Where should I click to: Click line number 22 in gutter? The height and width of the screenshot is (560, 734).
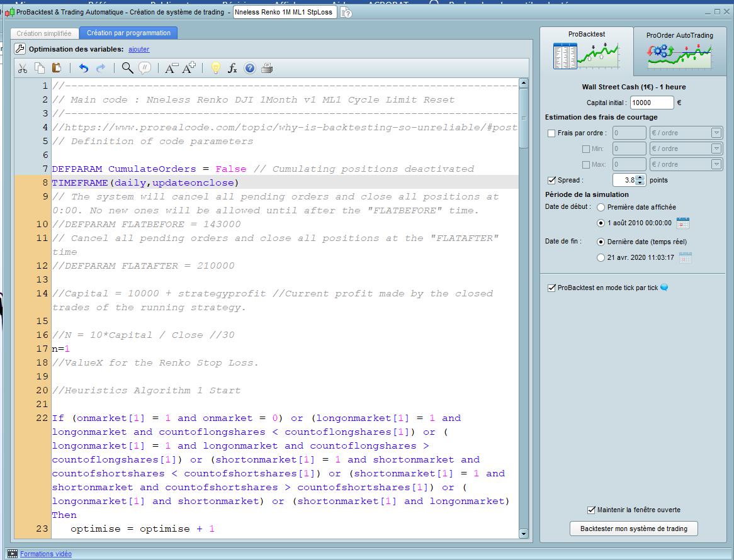click(42, 418)
